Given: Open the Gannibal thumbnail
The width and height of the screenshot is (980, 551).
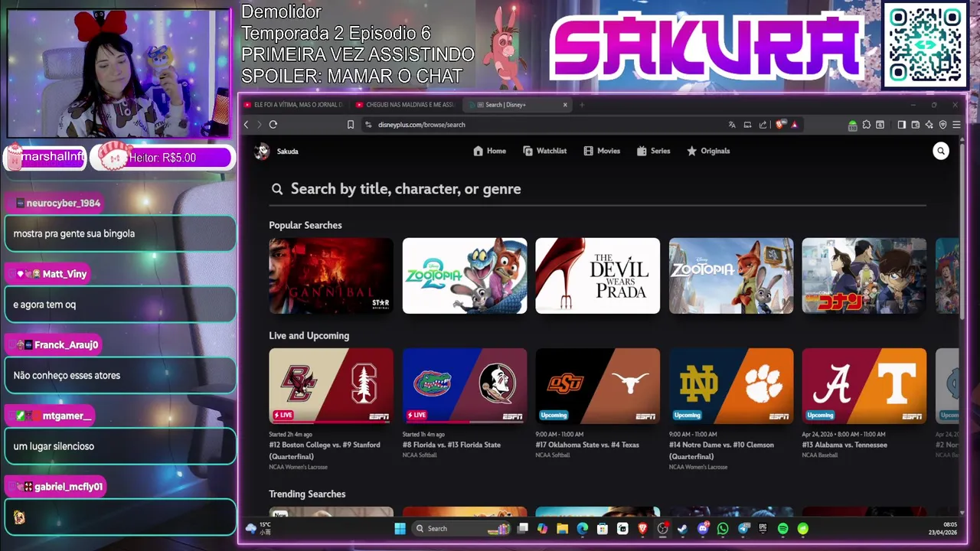Looking at the screenshot, I should (331, 275).
